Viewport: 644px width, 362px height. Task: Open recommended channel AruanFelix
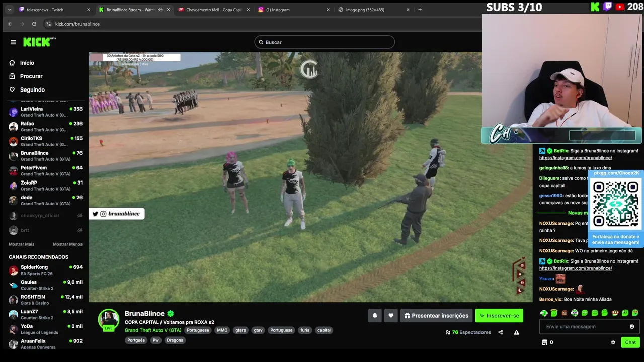click(x=45, y=344)
